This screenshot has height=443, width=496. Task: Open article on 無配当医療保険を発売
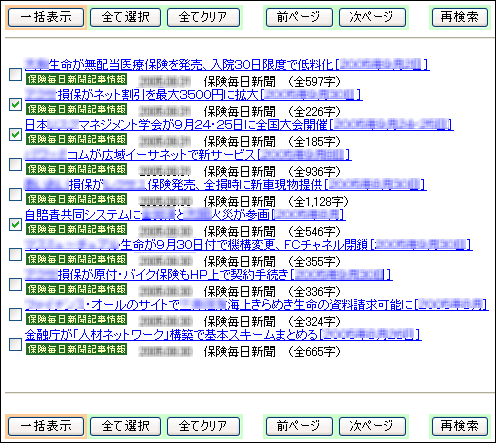pyautogui.click(x=227, y=65)
